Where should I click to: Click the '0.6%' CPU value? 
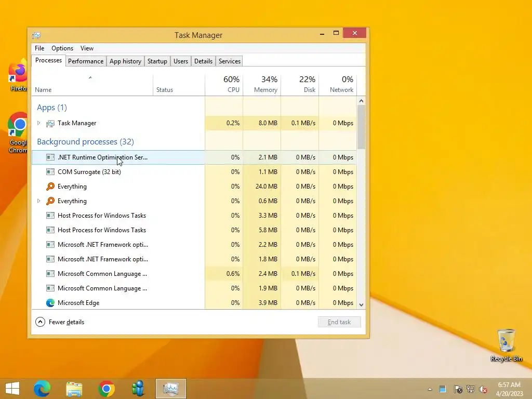coord(233,274)
